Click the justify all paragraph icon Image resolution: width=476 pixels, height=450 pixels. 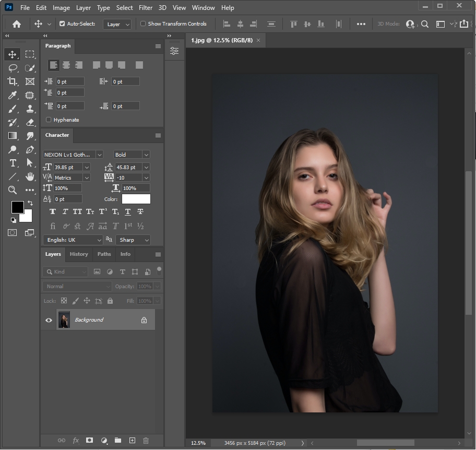[x=139, y=65]
